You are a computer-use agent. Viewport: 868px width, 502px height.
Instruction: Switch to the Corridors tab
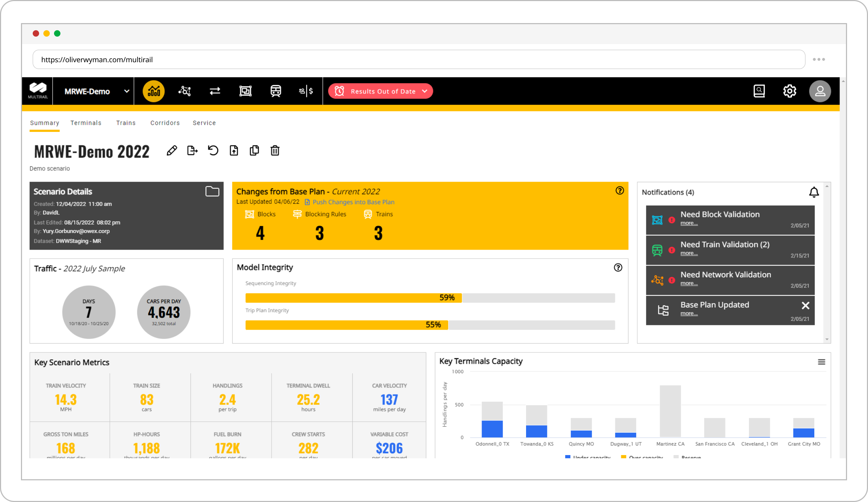(165, 123)
